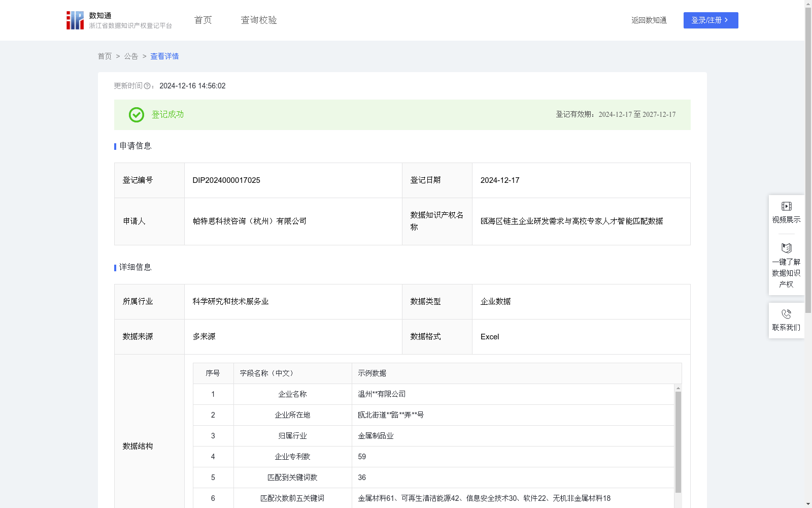Click the 数据结构 row label
Image resolution: width=812 pixels, height=508 pixels.
[x=138, y=447]
